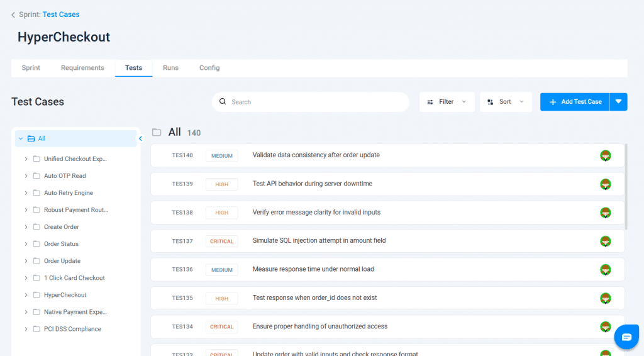Click the folder icon next to All heading
The image size is (644, 356).
click(x=157, y=132)
